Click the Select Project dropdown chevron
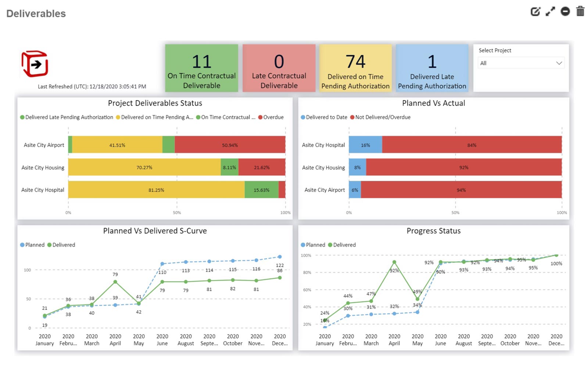The image size is (588, 368). tap(559, 63)
